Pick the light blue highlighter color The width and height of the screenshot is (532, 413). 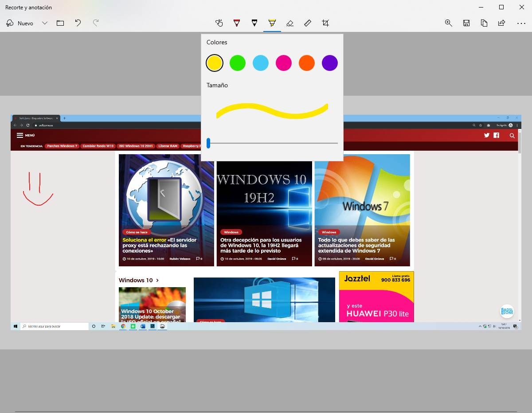[261, 63]
